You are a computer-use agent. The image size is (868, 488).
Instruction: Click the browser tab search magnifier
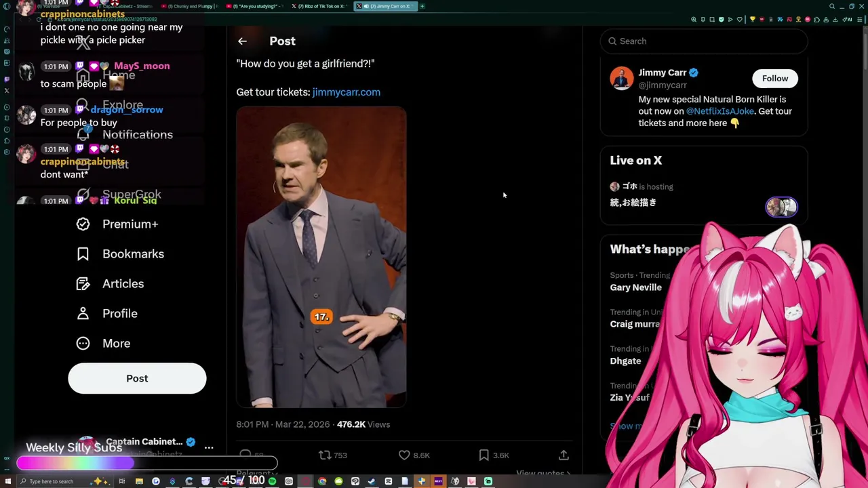[832, 6]
